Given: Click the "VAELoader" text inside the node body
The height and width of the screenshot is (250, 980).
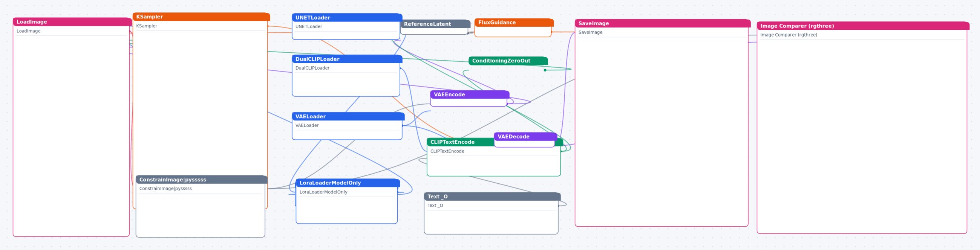Looking at the screenshot, I should coord(307,125).
